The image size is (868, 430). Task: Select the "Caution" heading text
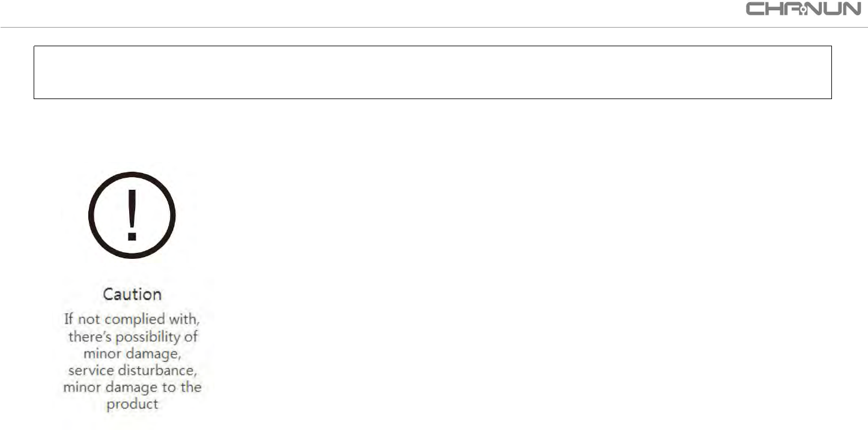click(x=132, y=294)
